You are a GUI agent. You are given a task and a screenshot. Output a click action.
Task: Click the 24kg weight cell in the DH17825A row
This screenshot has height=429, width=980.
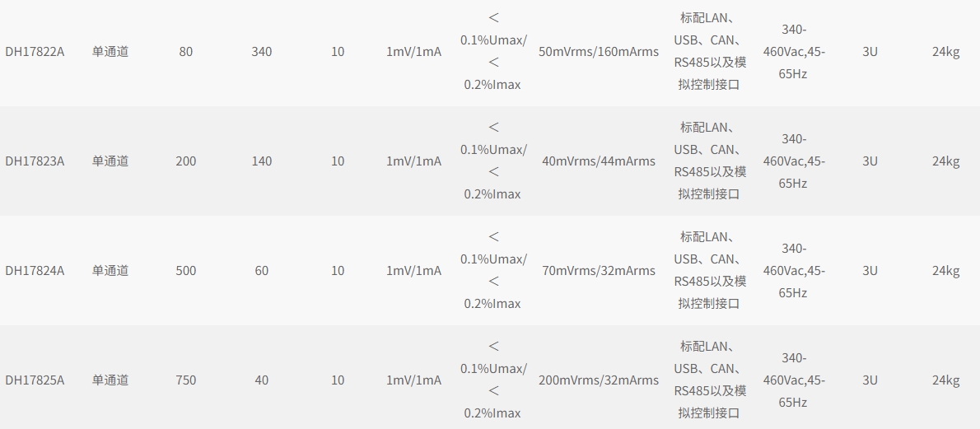pyautogui.click(x=945, y=380)
